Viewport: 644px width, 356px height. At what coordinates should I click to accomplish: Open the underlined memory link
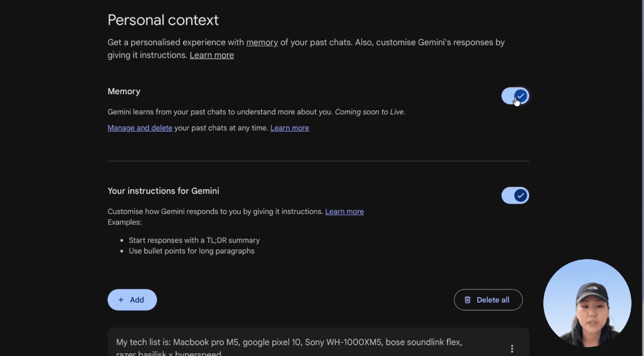point(262,42)
